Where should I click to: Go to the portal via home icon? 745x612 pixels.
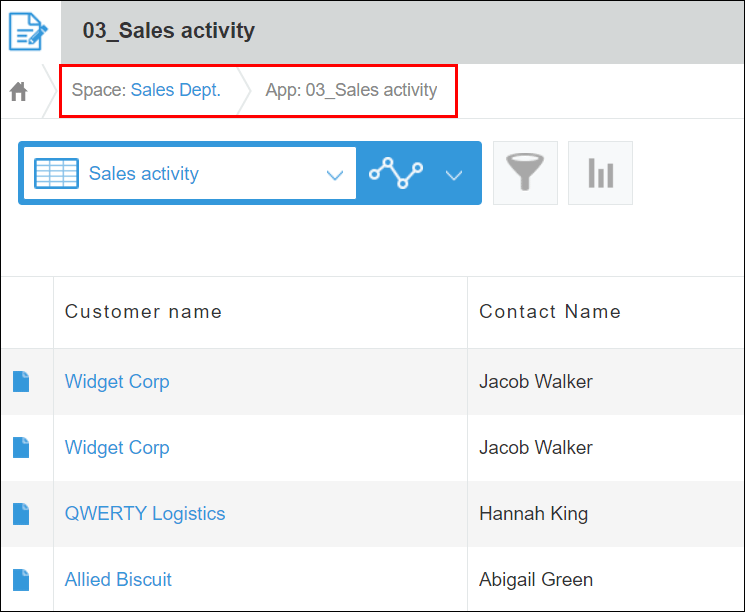coord(19,92)
